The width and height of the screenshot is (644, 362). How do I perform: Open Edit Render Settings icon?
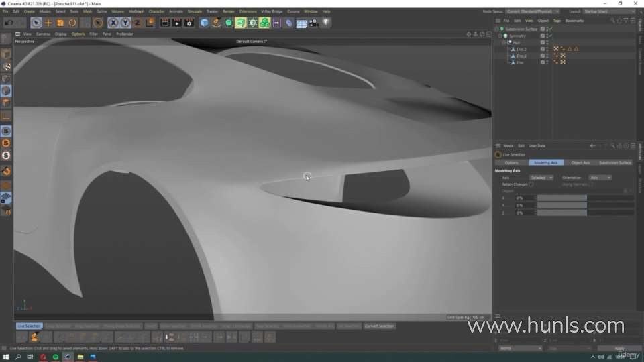(x=189, y=23)
